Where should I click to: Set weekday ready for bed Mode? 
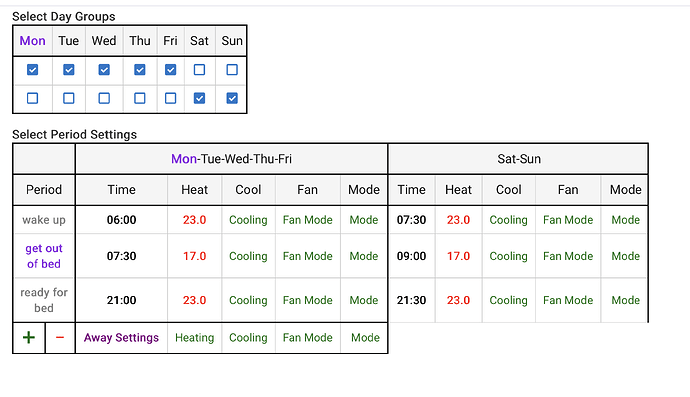tap(364, 300)
